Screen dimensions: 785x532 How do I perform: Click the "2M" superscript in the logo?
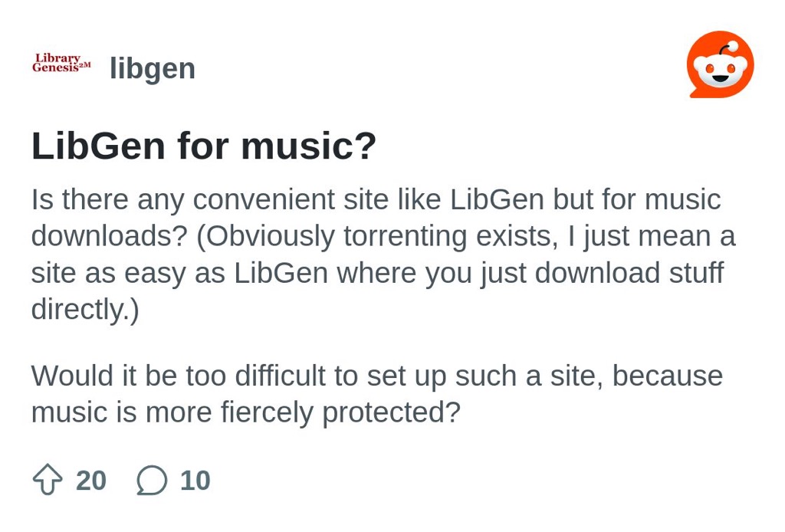point(85,65)
